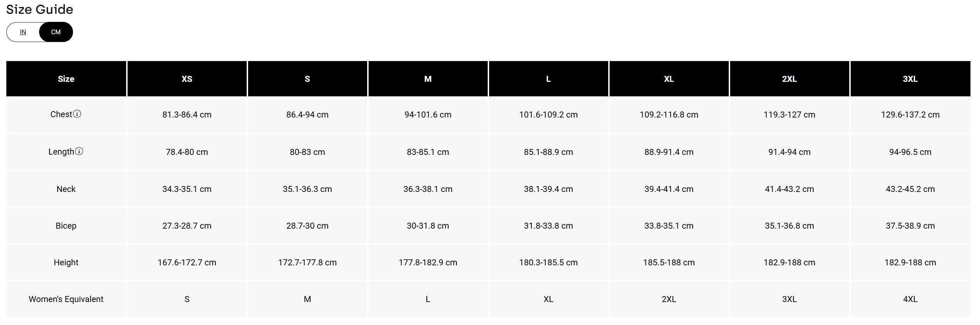Viewport: 980px width, 325px height.
Task: Click the Chest row label
Action: [61, 114]
